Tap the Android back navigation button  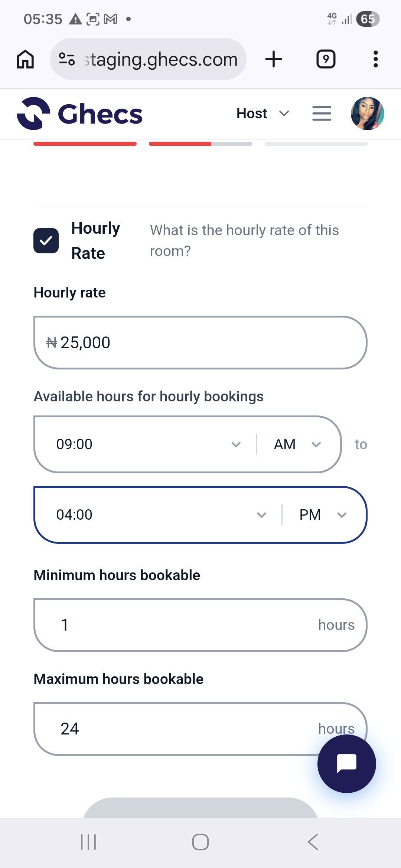(x=313, y=842)
